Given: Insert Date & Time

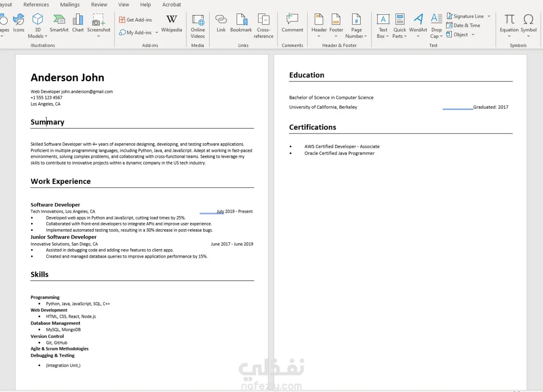Looking at the screenshot, I should point(463,25).
